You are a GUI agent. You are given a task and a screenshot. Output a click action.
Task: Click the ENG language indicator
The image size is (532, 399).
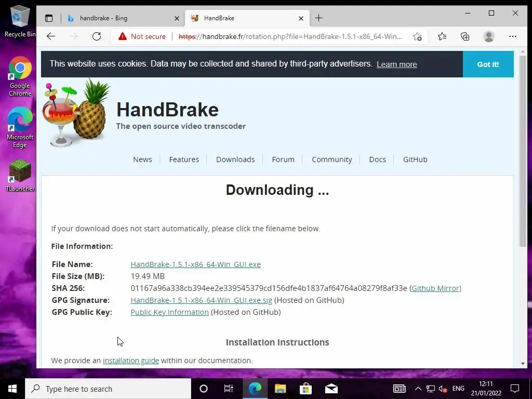tap(458, 389)
